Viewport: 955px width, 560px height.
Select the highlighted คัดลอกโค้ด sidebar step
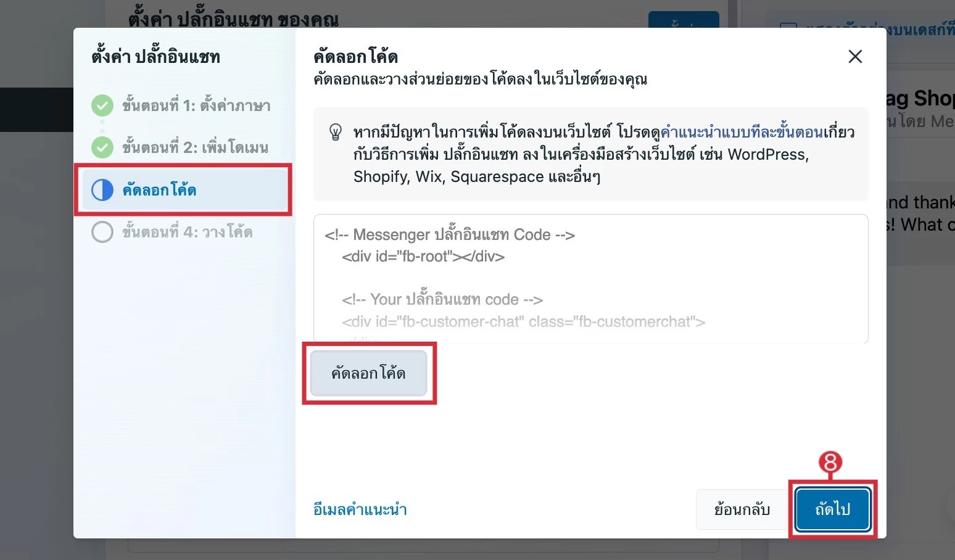tap(160, 190)
